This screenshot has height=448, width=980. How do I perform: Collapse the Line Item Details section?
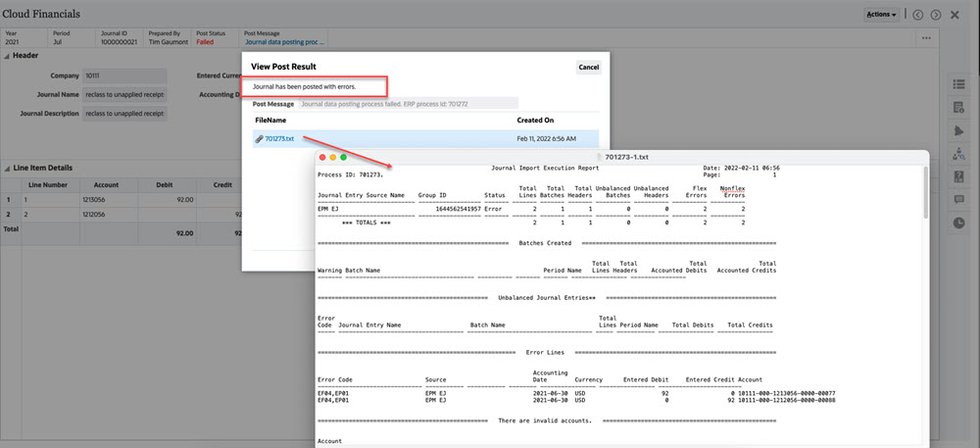point(7,168)
